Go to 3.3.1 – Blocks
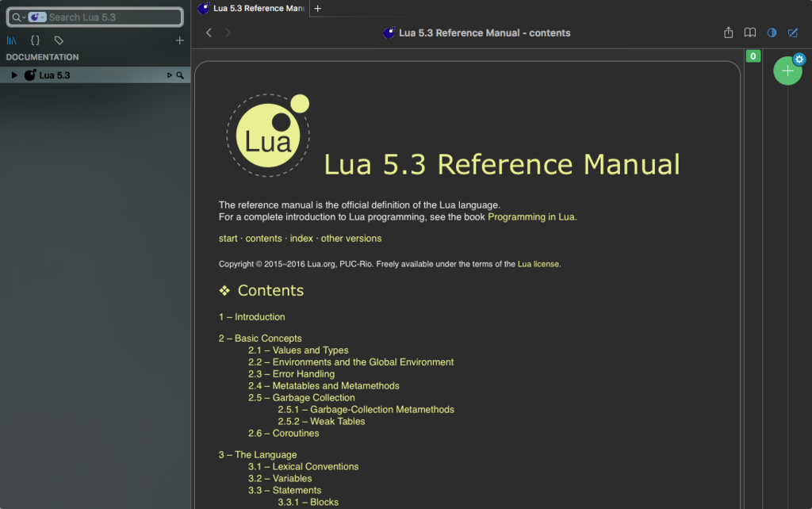 tap(308, 503)
